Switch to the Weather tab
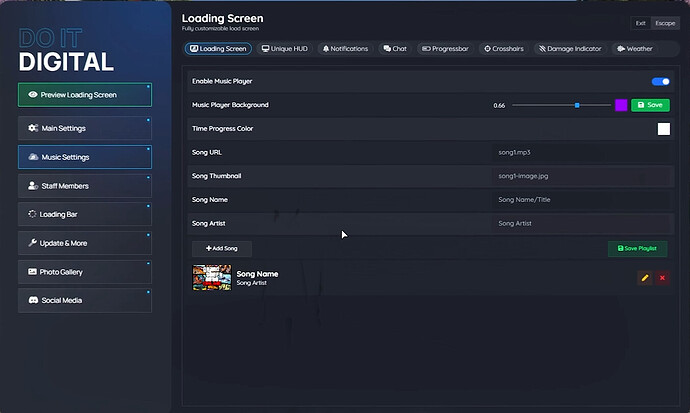 (x=635, y=49)
